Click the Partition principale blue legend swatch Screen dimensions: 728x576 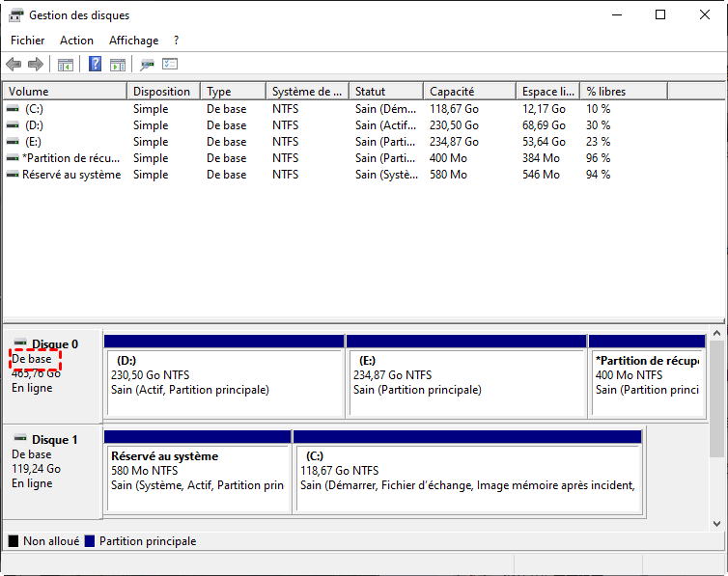pyautogui.click(x=91, y=541)
